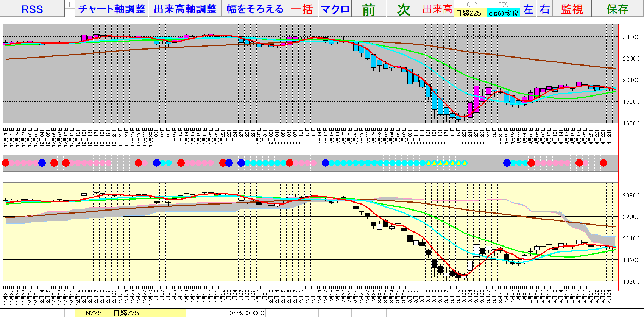
Task: Select the cyan cisの改良 cell
Action: [x=503, y=13]
